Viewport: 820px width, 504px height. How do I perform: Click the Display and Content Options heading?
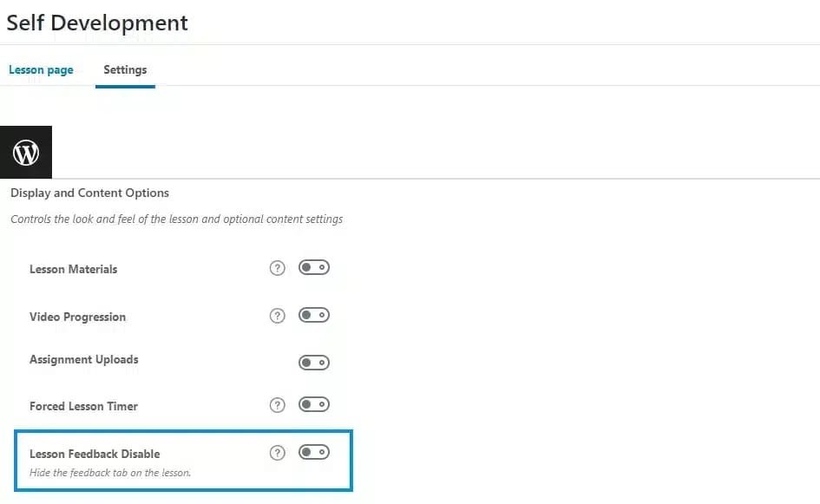(89, 193)
